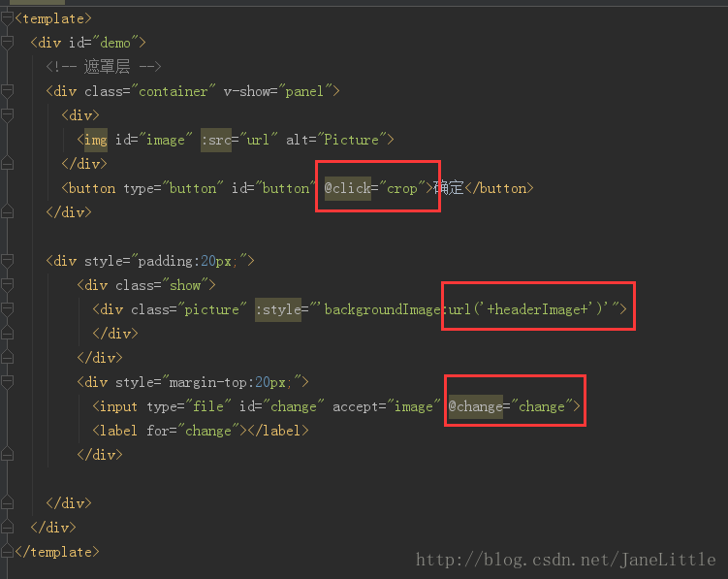Collapse the opening <template> fold marker
This screenshot has width=728, height=579.
pyautogui.click(x=7, y=18)
